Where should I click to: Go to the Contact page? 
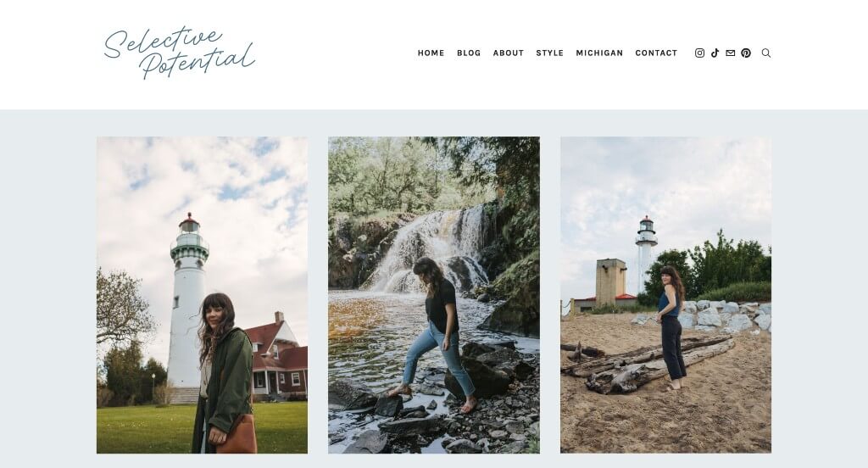(656, 53)
